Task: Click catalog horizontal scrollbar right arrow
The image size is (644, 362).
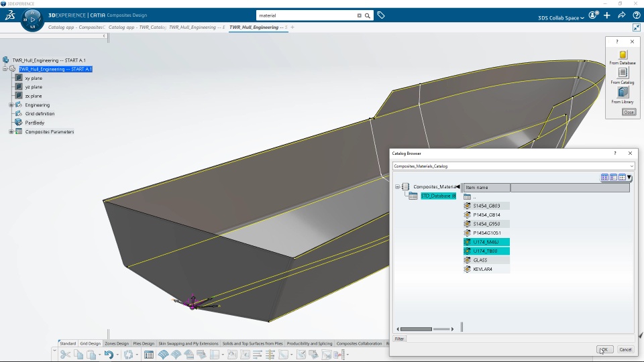Action: pos(452,329)
